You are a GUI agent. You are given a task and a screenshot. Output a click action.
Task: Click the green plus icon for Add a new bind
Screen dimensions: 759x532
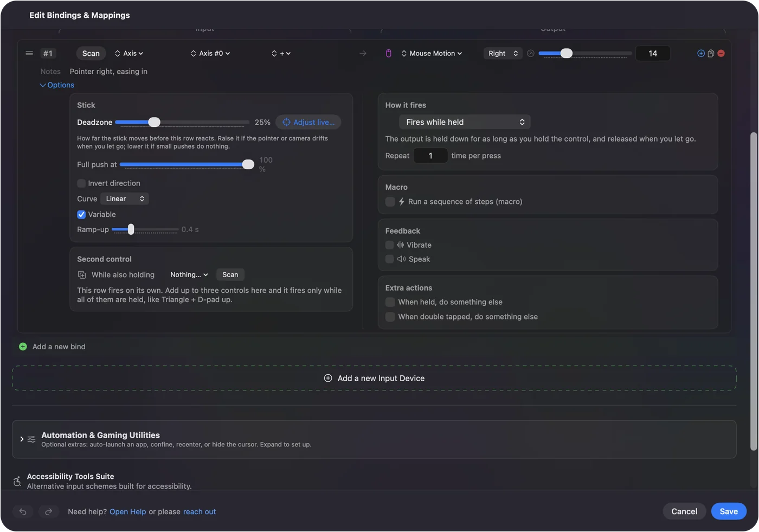pos(23,347)
